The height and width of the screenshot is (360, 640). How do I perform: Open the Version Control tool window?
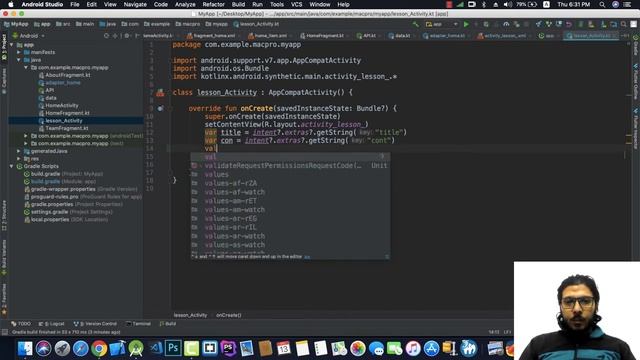pos(95,324)
